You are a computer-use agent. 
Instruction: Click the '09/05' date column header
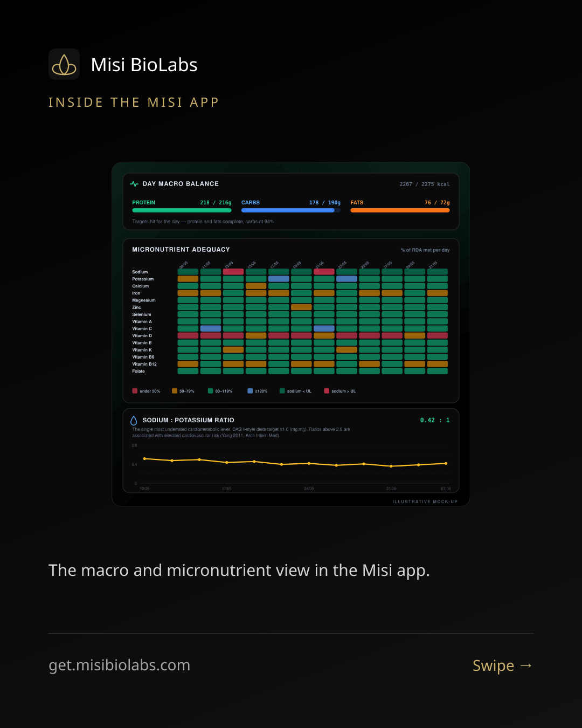184,265
